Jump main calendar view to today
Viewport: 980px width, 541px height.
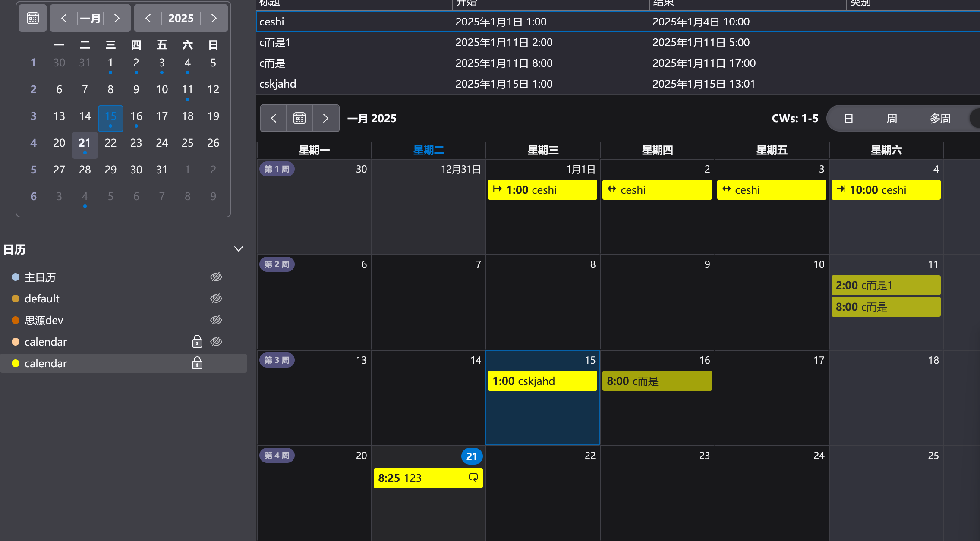pos(299,118)
